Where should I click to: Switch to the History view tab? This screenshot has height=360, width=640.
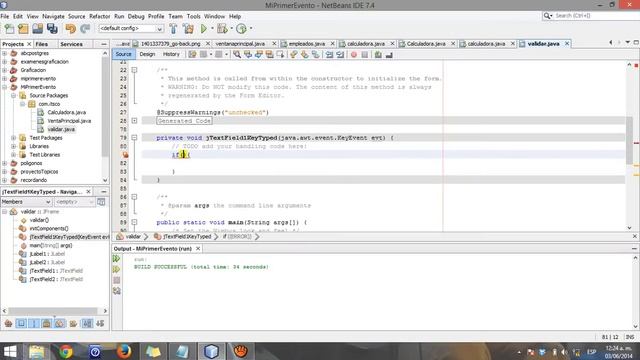click(171, 54)
